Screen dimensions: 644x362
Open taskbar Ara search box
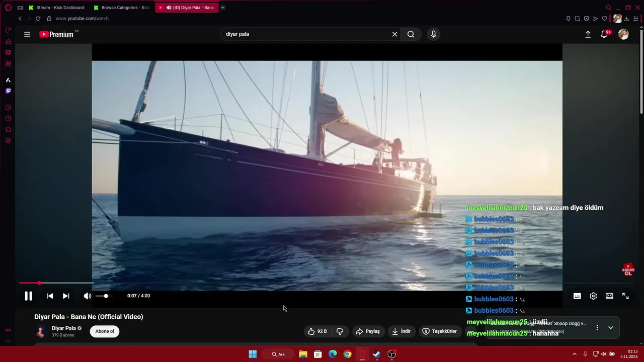pos(278,354)
